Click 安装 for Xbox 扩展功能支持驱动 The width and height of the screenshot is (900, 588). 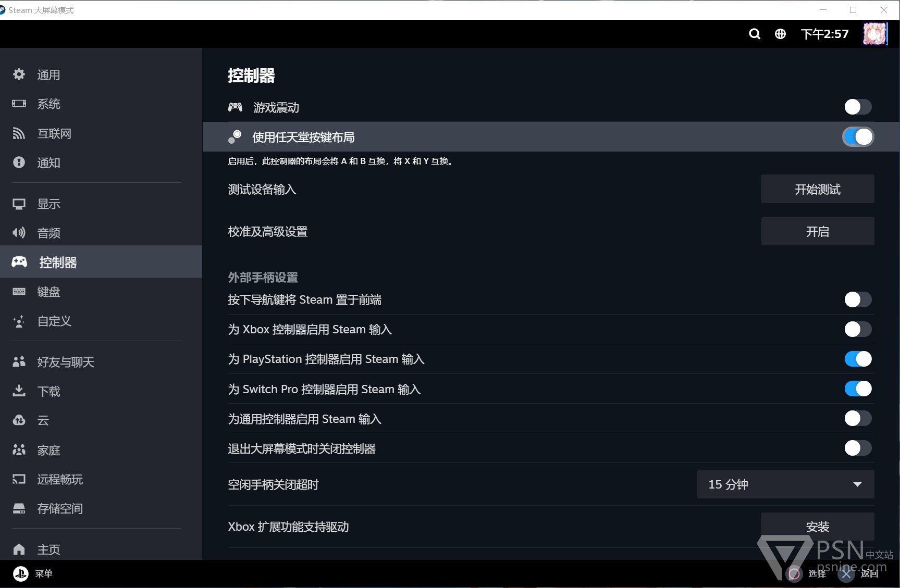tap(818, 527)
